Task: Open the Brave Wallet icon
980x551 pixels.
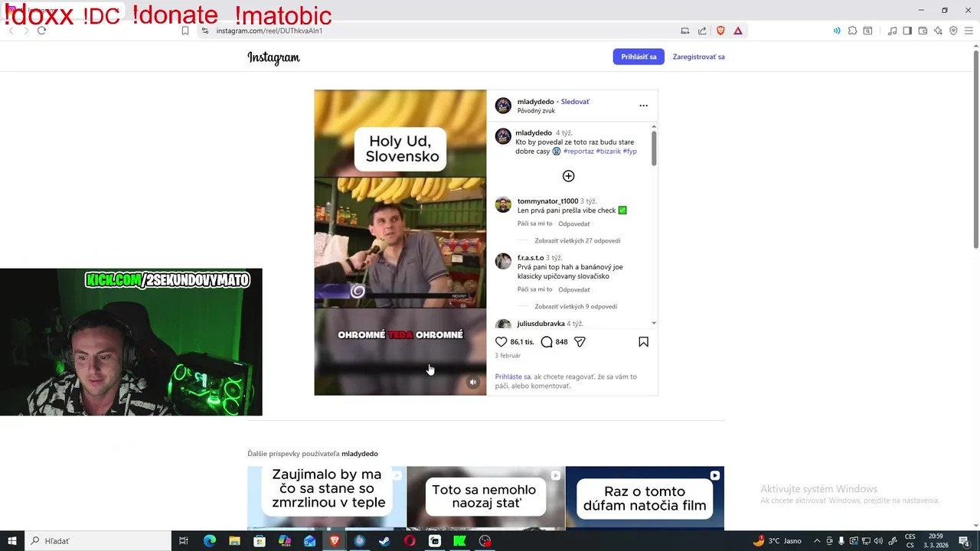Action: point(923,31)
